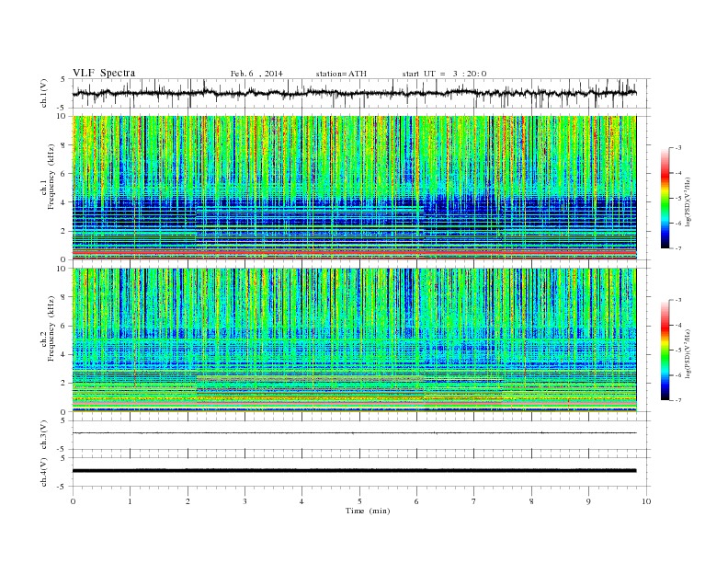Click the "9" tick on the time axis
This screenshot has width=728, height=563.
pos(588,501)
